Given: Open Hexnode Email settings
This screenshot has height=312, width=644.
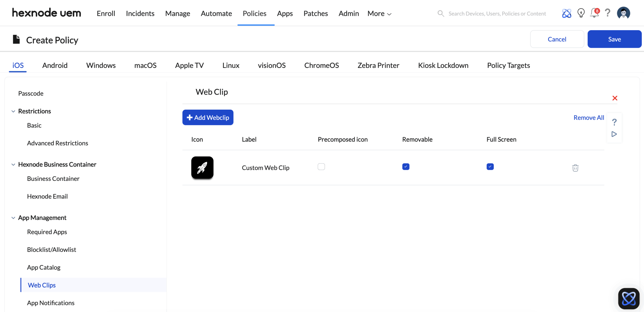Looking at the screenshot, I should click(48, 196).
